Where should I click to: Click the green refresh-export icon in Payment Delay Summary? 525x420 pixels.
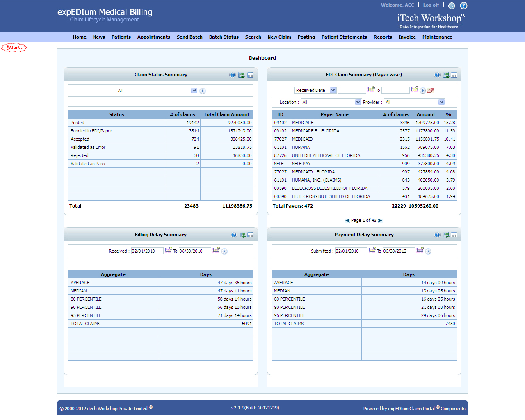click(446, 235)
